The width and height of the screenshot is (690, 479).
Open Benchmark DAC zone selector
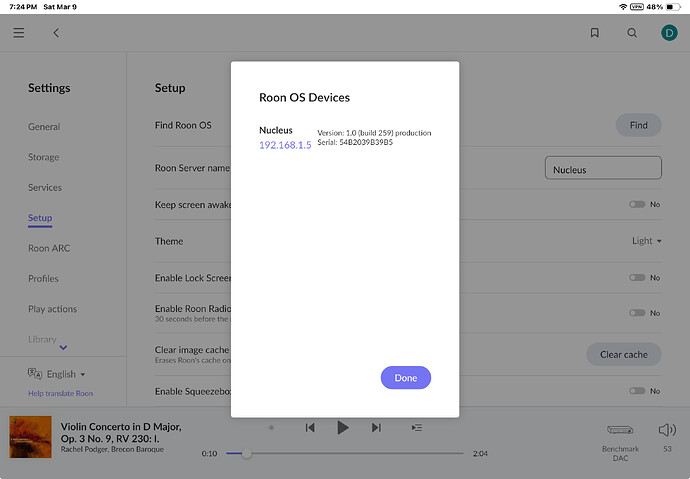[620, 441]
